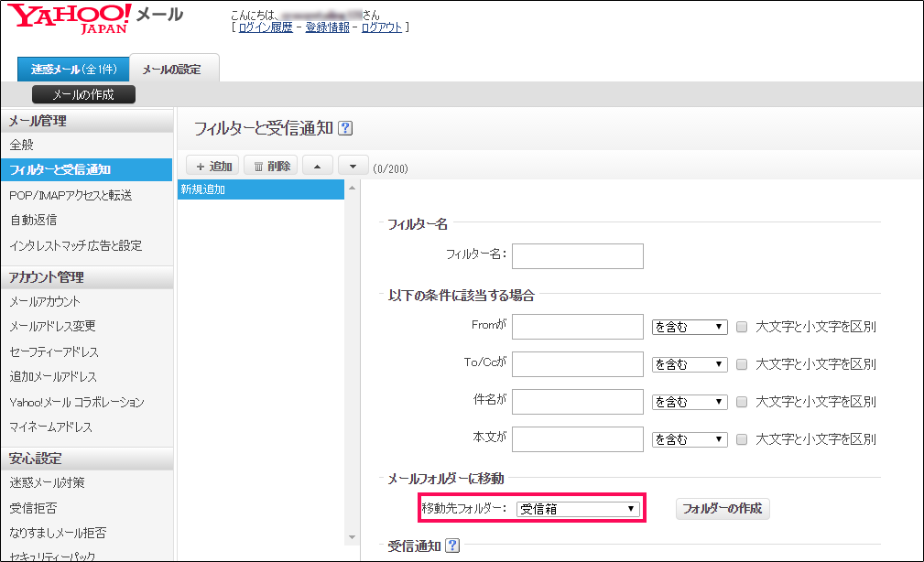Click the フィルター名 text field
The height and width of the screenshot is (562, 924).
coord(578,255)
